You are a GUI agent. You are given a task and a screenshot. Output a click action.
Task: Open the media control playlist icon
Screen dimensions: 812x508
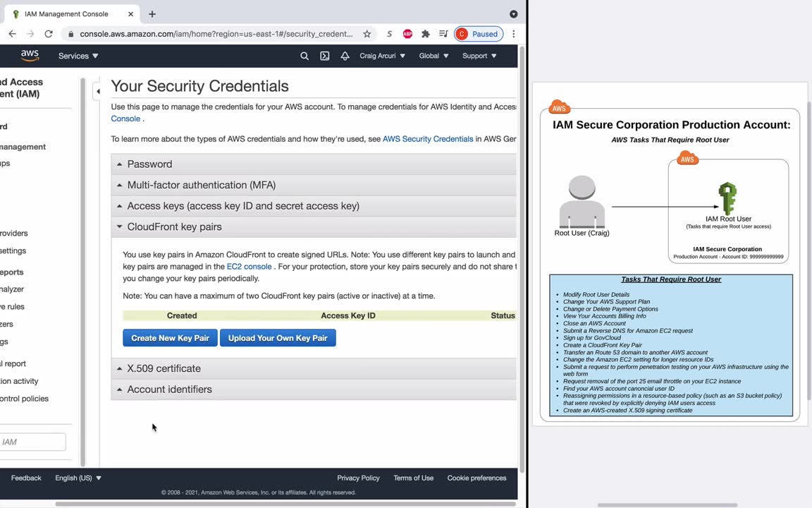point(443,34)
